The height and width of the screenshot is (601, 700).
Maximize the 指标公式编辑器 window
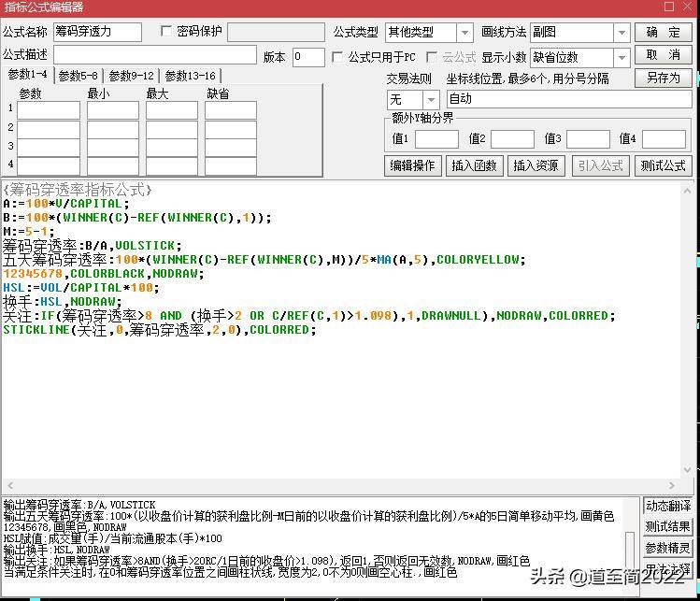[669, 7]
